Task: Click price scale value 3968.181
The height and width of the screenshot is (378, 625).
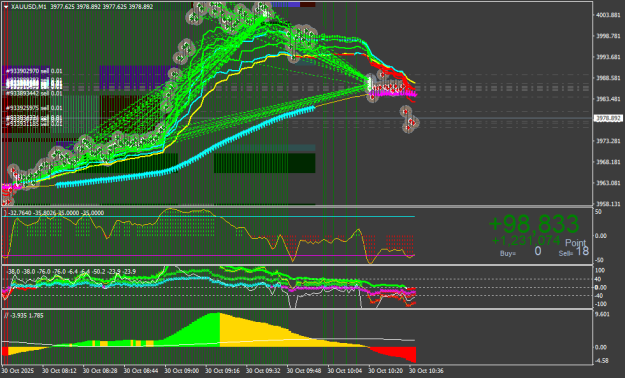Action: pos(608,162)
